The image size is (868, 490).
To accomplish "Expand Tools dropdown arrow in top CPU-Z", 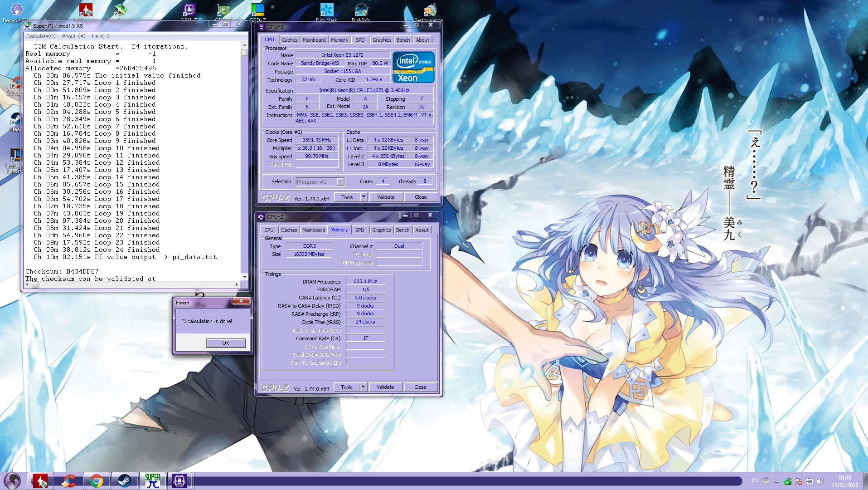I will coord(364,197).
